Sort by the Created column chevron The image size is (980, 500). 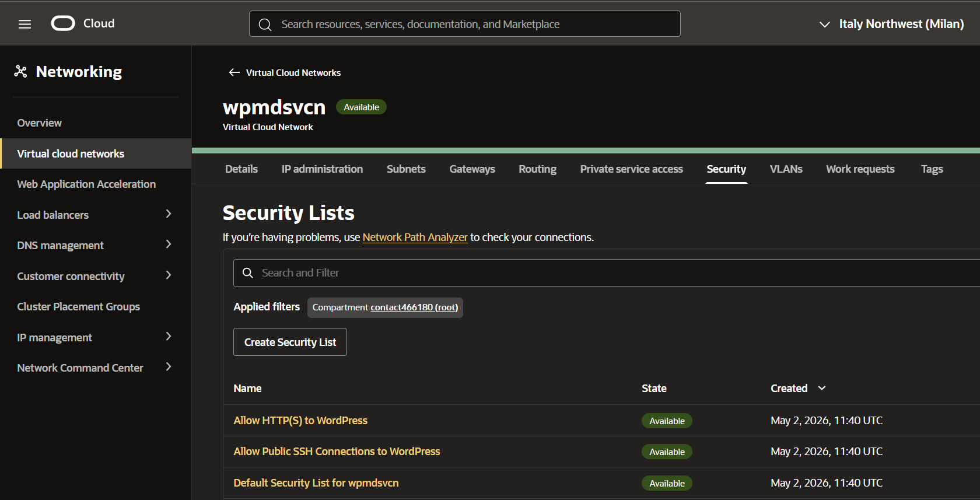[822, 388]
